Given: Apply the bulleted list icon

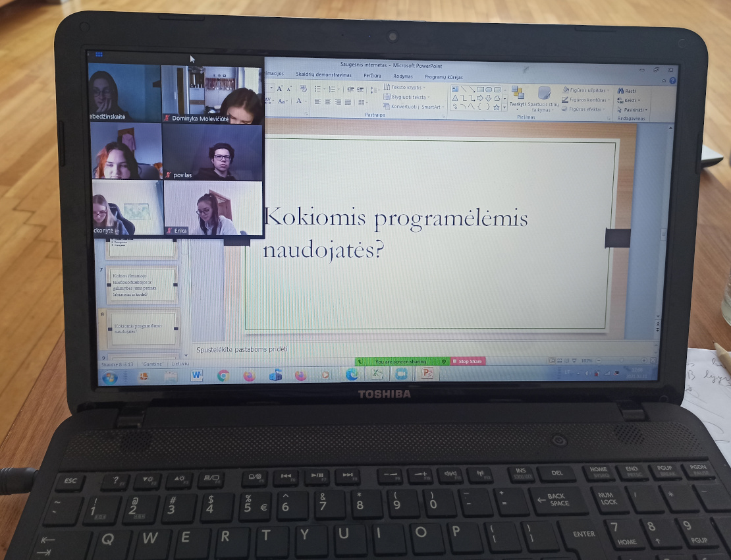Looking at the screenshot, I should [x=317, y=88].
